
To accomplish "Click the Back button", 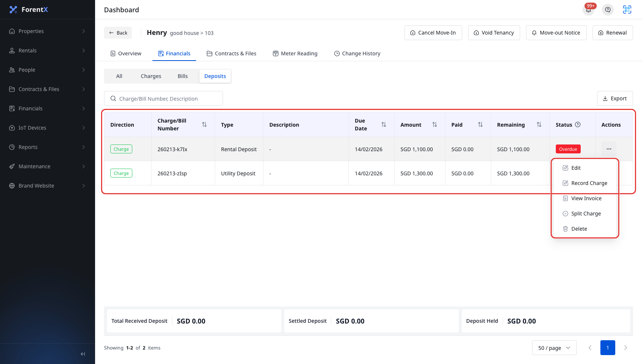I will tap(118, 33).
